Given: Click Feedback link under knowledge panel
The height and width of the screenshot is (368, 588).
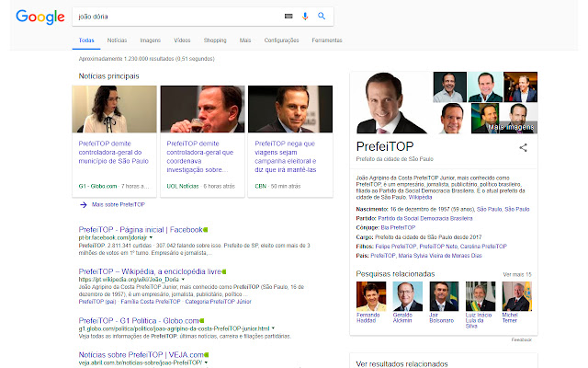Looking at the screenshot, I should point(522,339).
